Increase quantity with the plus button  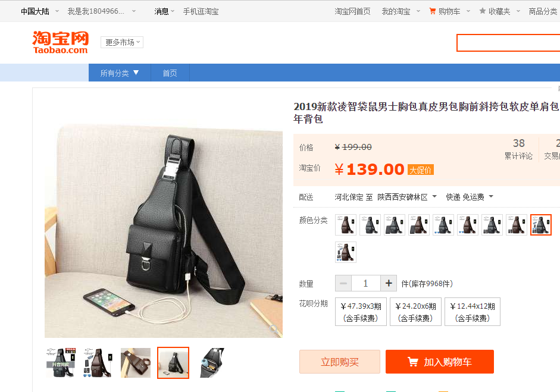[389, 284]
